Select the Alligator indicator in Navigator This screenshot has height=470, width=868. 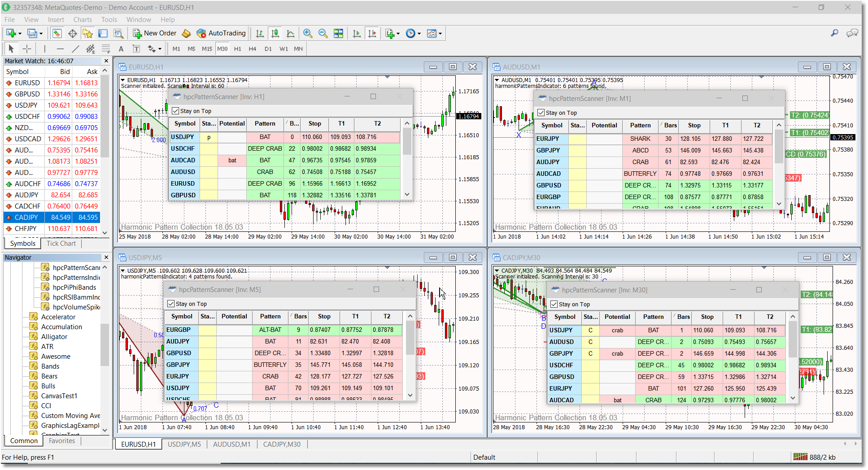(x=54, y=337)
